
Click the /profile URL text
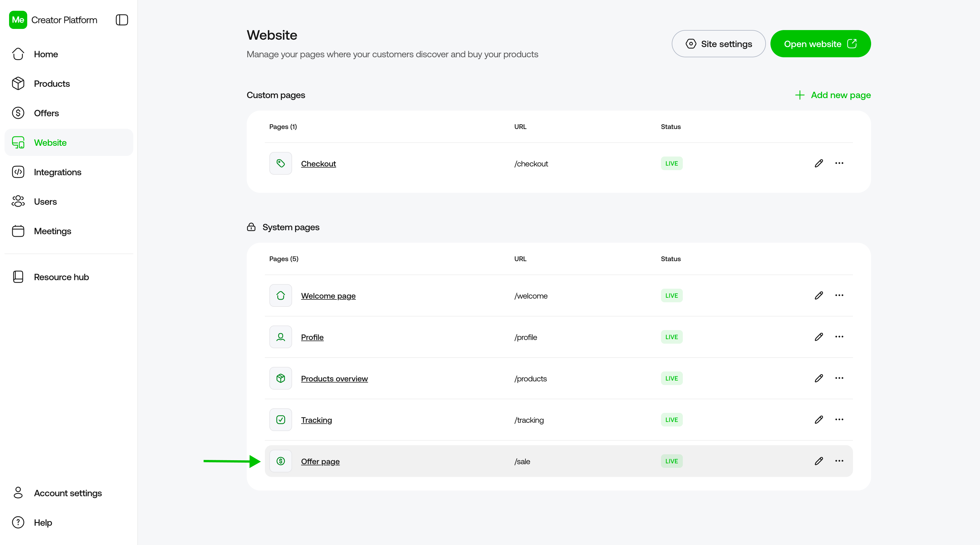pyautogui.click(x=525, y=337)
